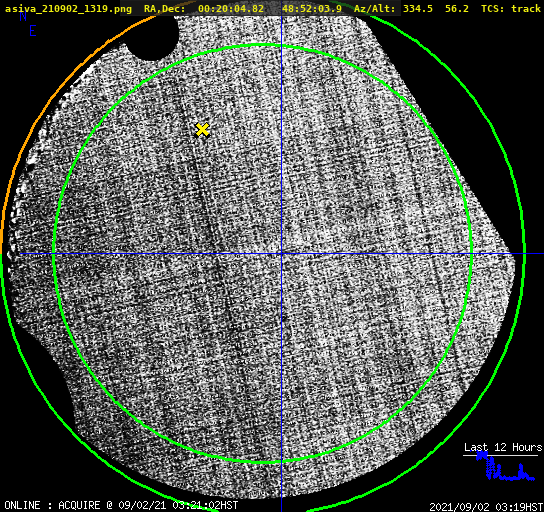Click the 2021/09/02 03:19HST timestamp
Viewport: 544px width, 512px height.
click(486, 506)
